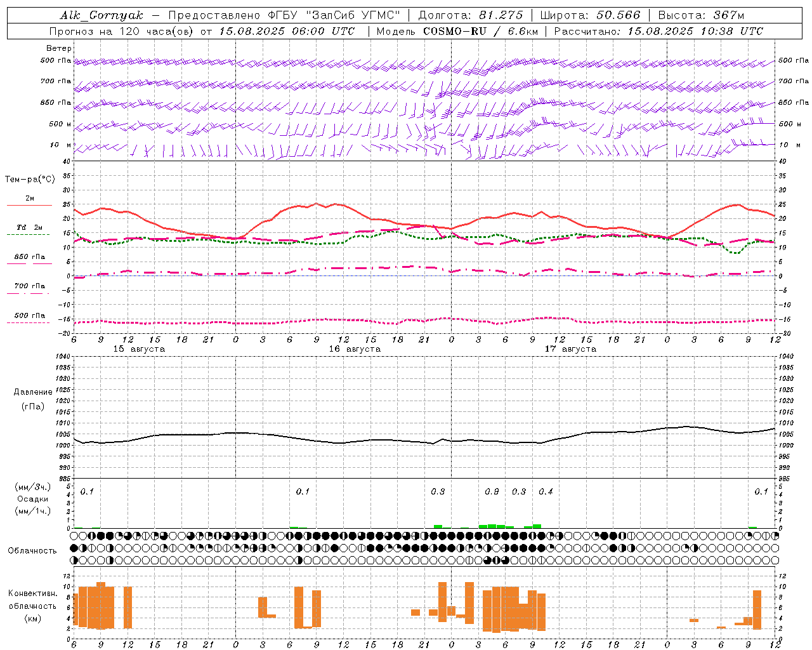Image resolution: width=812 pixels, height=650 pixels.
Task: Select the calculation time "15.08.2025 10:38 UTC"
Action: click(695, 31)
